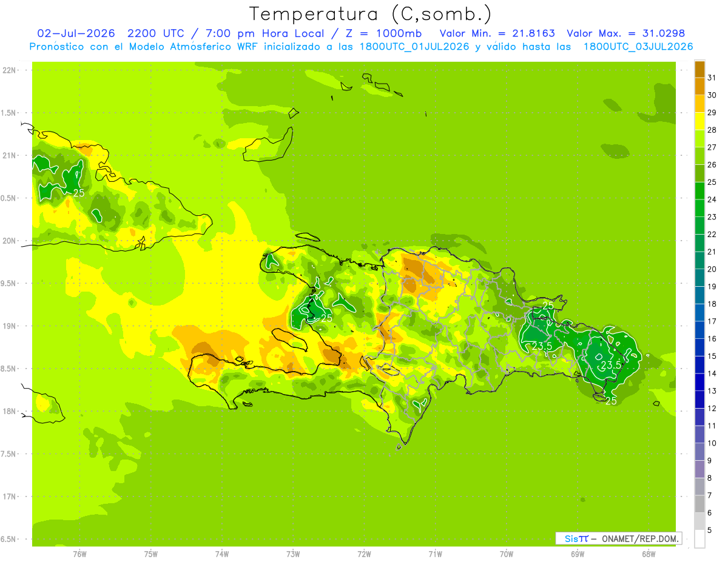This screenshot has width=728, height=562.
Task: Pick the purple legend swatch between 9 and 10
Action: click(699, 452)
